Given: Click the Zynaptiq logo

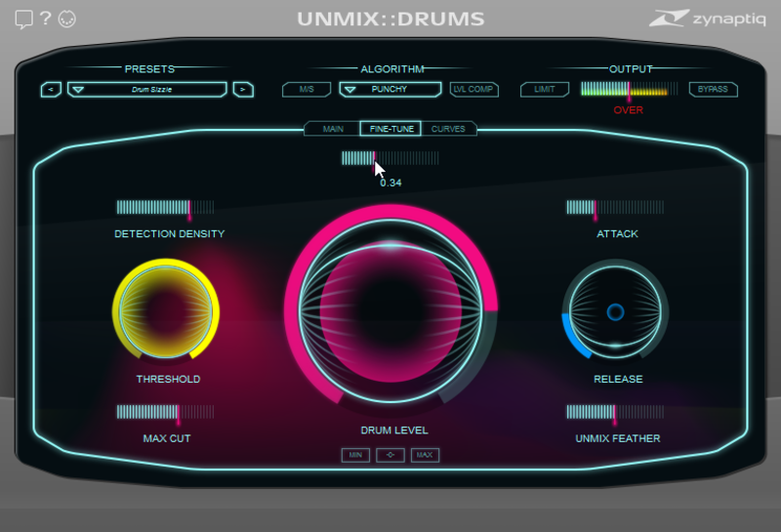Looking at the screenshot, I should 707,19.
